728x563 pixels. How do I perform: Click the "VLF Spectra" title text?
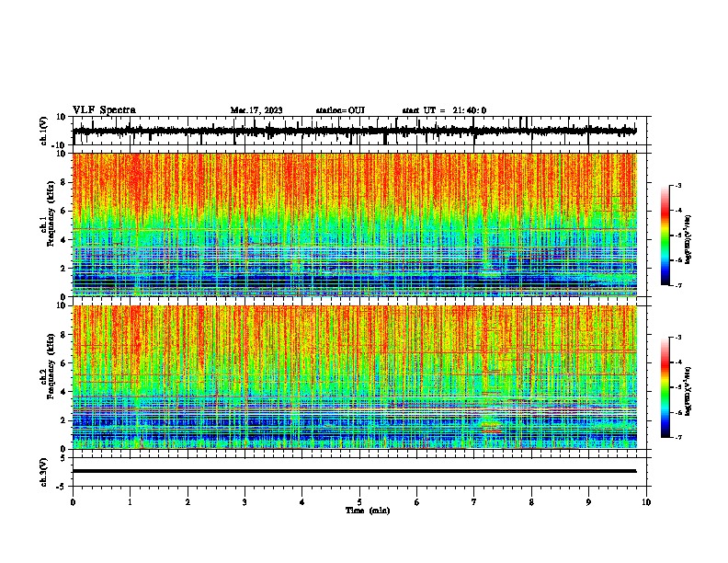[x=104, y=110]
